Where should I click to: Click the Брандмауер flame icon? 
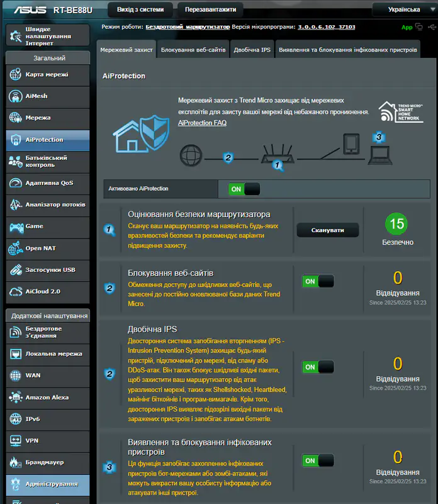pos(14,462)
